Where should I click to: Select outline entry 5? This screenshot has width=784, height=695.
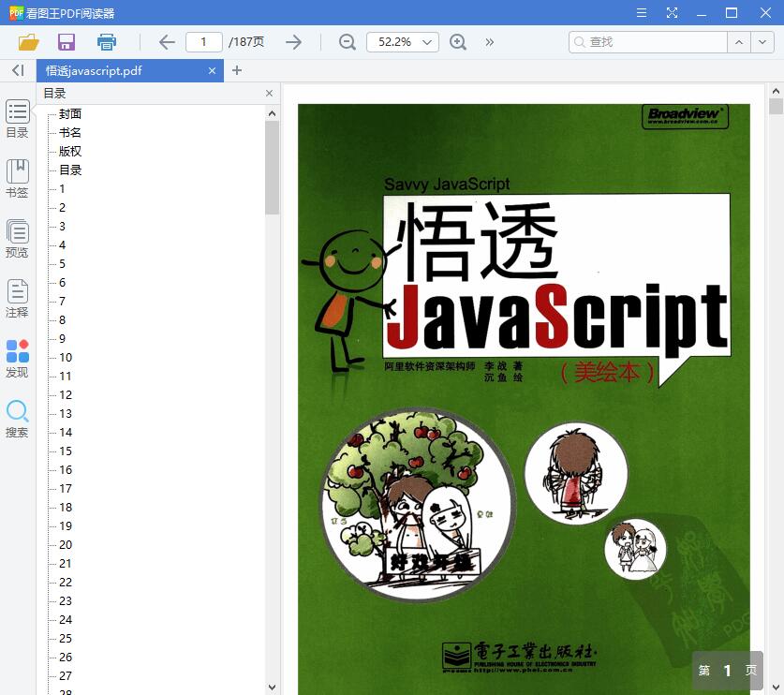pyautogui.click(x=62, y=264)
